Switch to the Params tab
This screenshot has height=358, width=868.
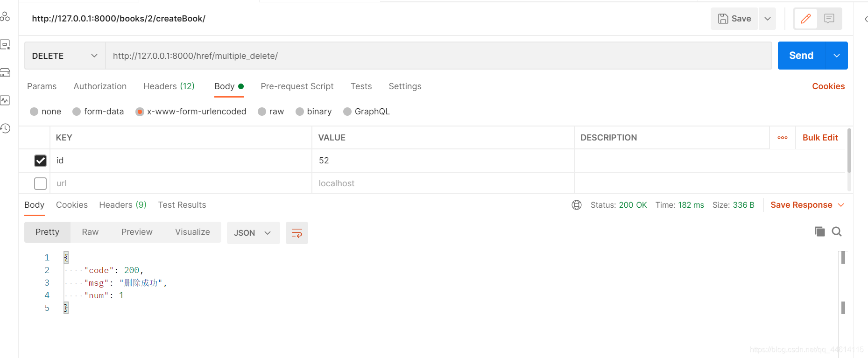point(42,86)
